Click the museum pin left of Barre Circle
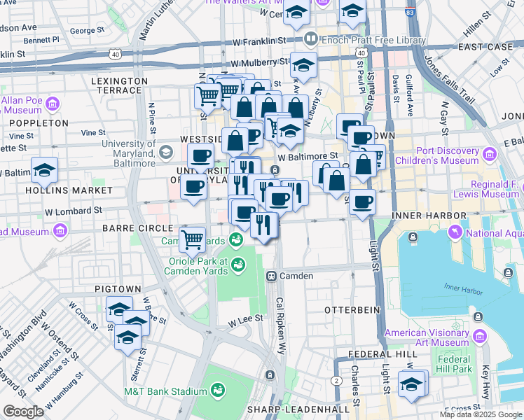 (x=60, y=231)
